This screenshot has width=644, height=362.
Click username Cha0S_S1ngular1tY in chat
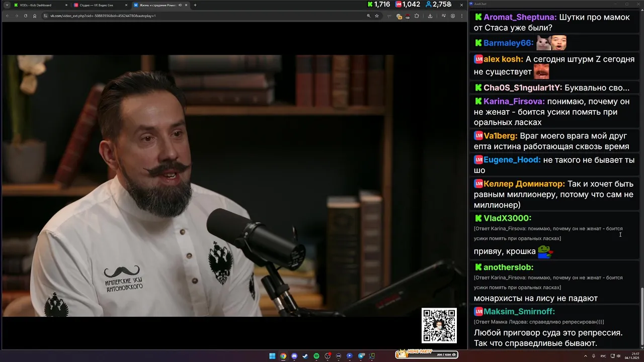point(523,88)
